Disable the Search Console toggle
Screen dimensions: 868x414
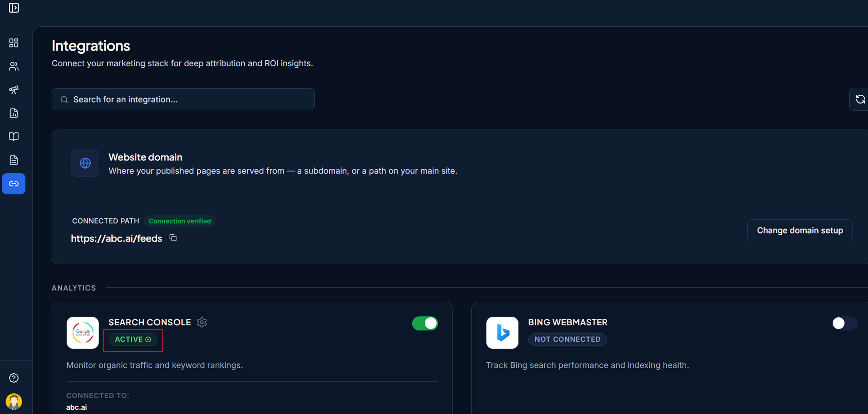pyautogui.click(x=425, y=323)
